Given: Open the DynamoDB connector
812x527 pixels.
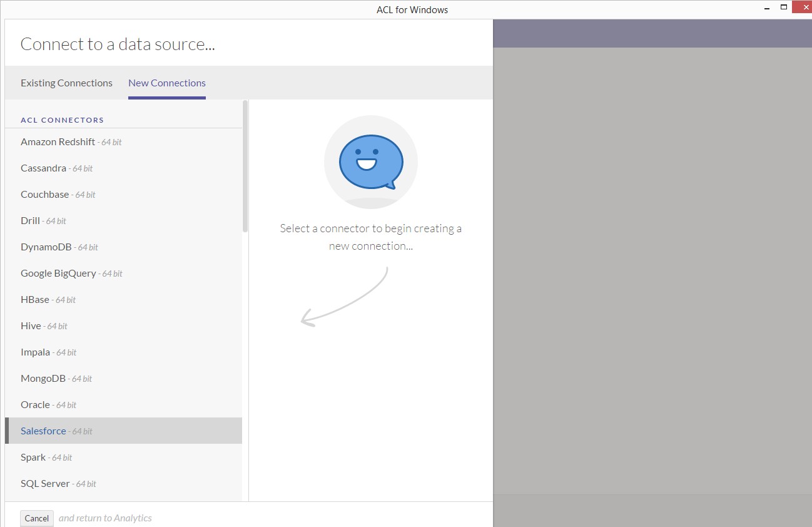Looking at the screenshot, I should tap(46, 247).
